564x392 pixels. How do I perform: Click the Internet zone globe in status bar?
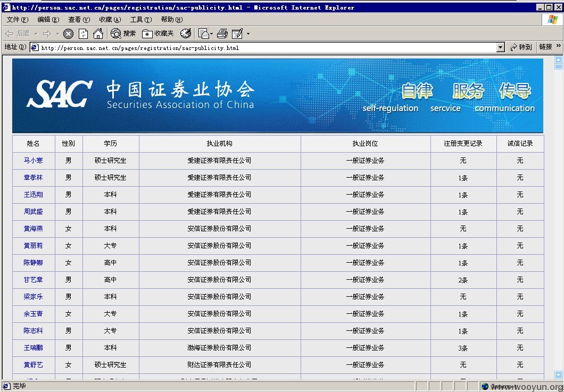pyautogui.click(x=485, y=386)
